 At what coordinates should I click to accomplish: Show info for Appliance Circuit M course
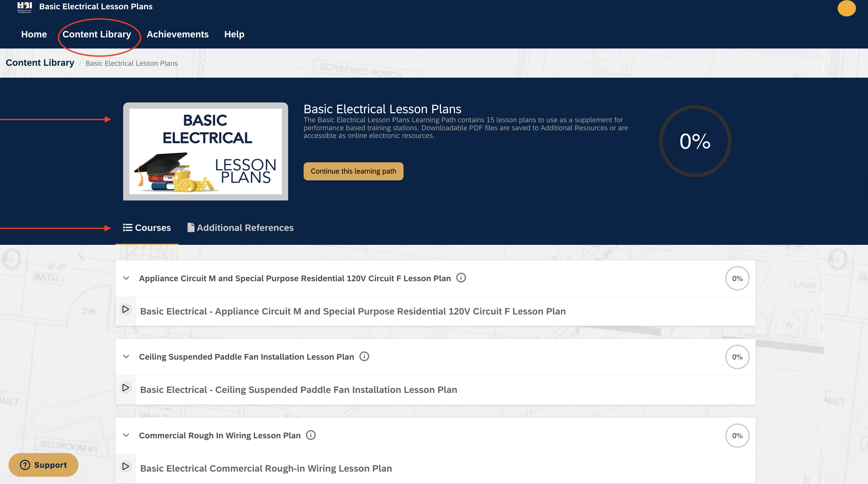(461, 278)
